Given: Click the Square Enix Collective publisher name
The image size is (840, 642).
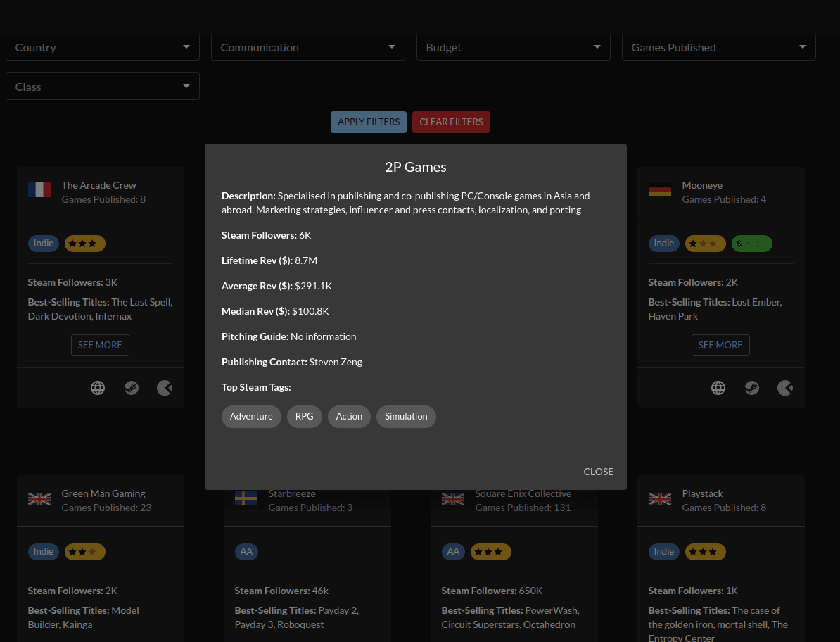Looking at the screenshot, I should (x=523, y=493).
